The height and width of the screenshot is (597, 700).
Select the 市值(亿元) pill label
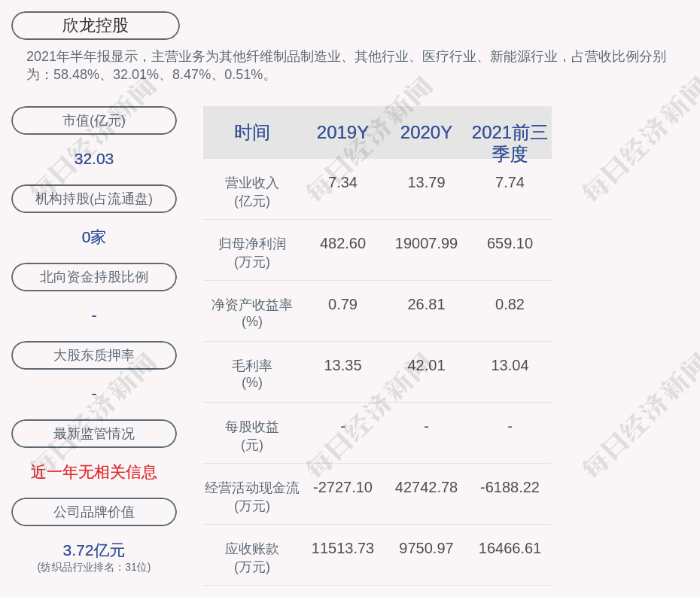coord(94,120)
